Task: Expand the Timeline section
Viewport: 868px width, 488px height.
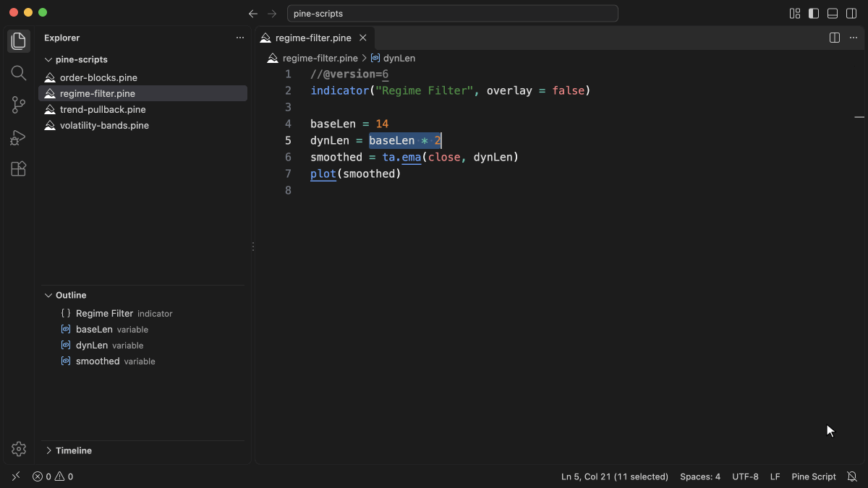Action: click(142, 450)
